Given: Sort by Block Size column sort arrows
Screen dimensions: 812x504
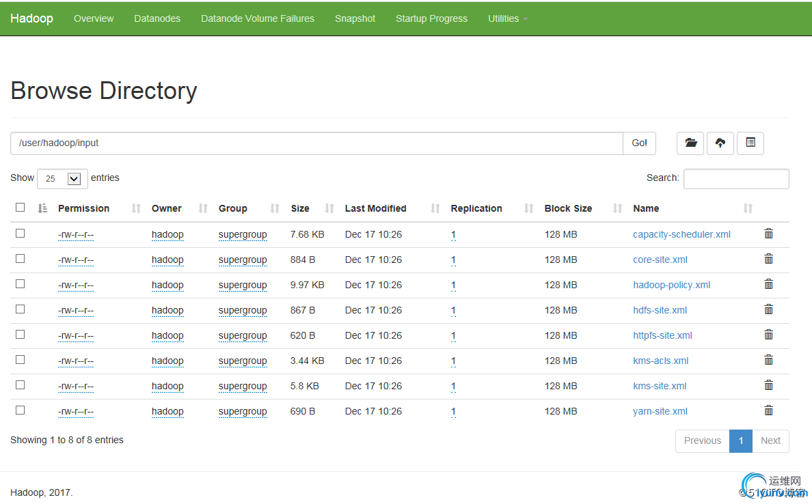Looking at the screenshot, I should click(617, 208).
